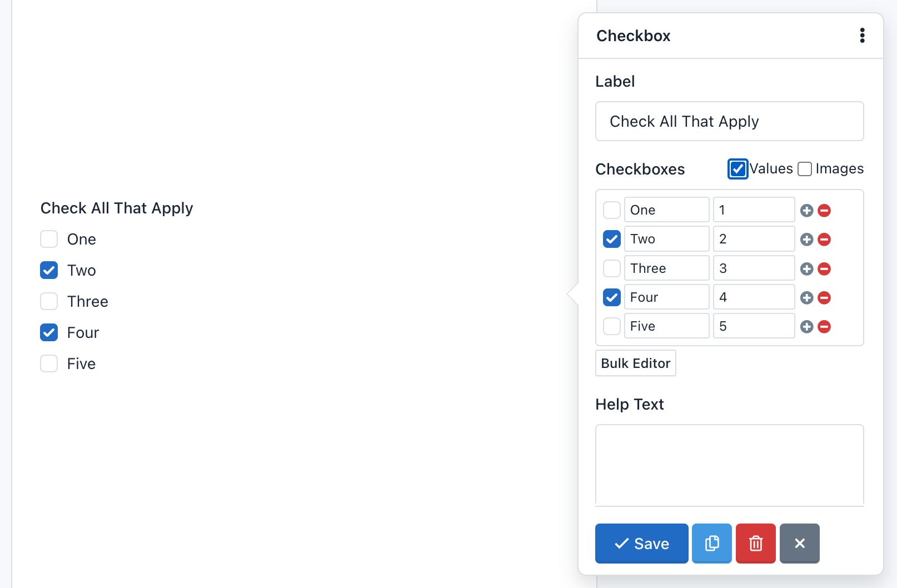This screenshot has height=588, width=897.
Task: Open the Checkbox field options kebab menu
Action: tap(862, 36)
